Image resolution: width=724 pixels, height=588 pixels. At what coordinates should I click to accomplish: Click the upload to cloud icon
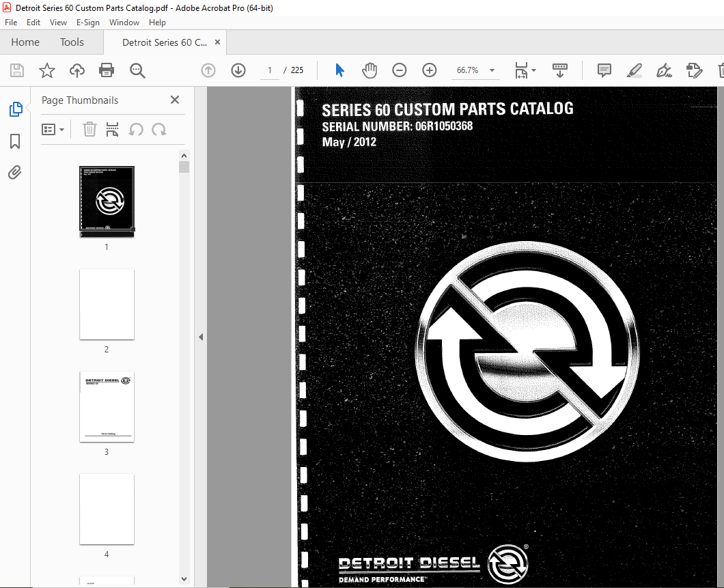click(77, 70)
